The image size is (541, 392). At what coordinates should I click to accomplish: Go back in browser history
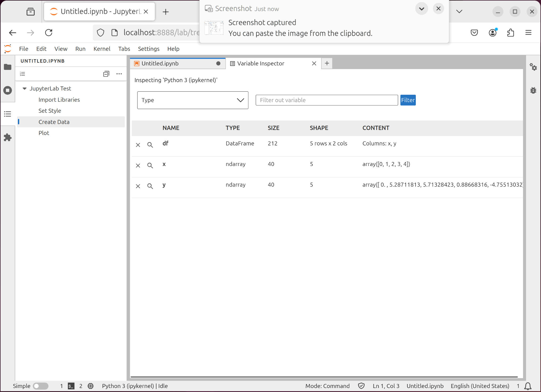point(13,33)
